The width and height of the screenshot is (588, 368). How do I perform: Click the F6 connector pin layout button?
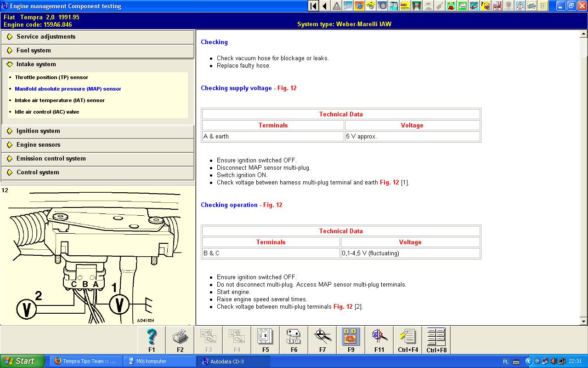(x=294, y=340)
